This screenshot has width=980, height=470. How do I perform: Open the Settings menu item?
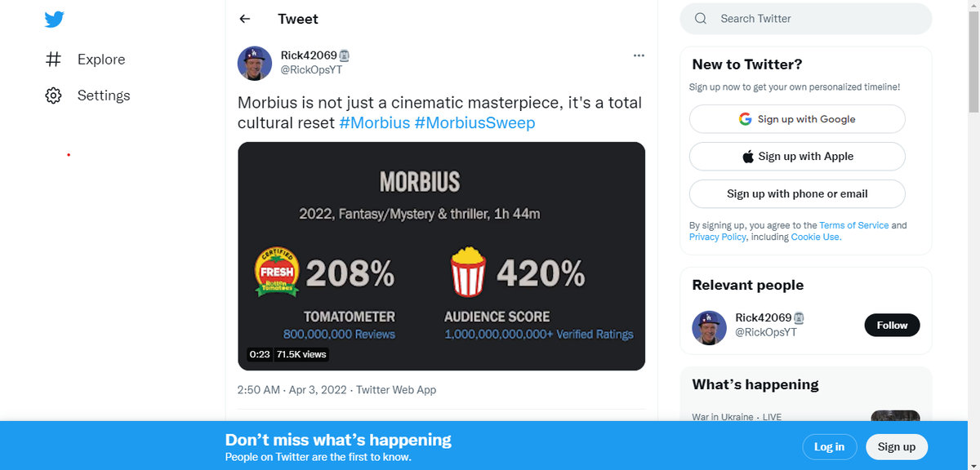(x=104, y=95)
